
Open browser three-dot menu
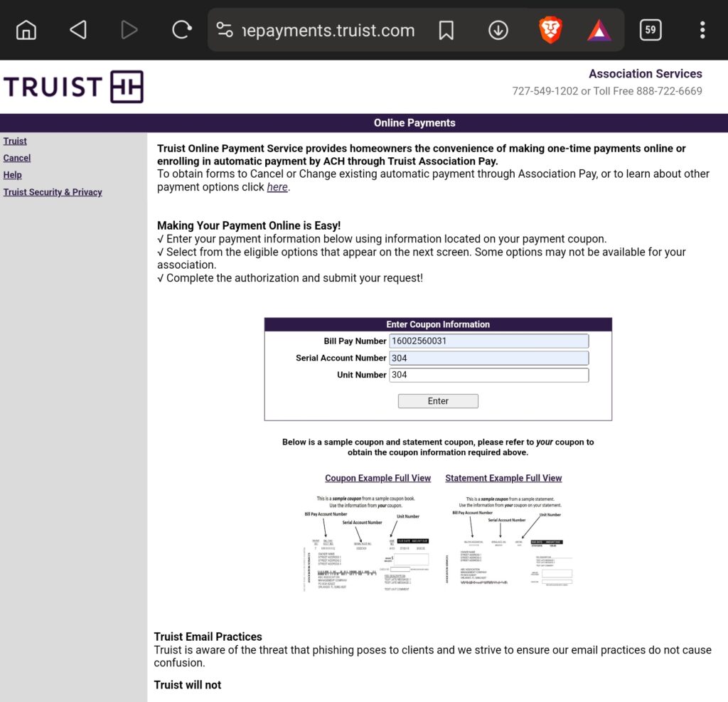(x=702, y=30)
